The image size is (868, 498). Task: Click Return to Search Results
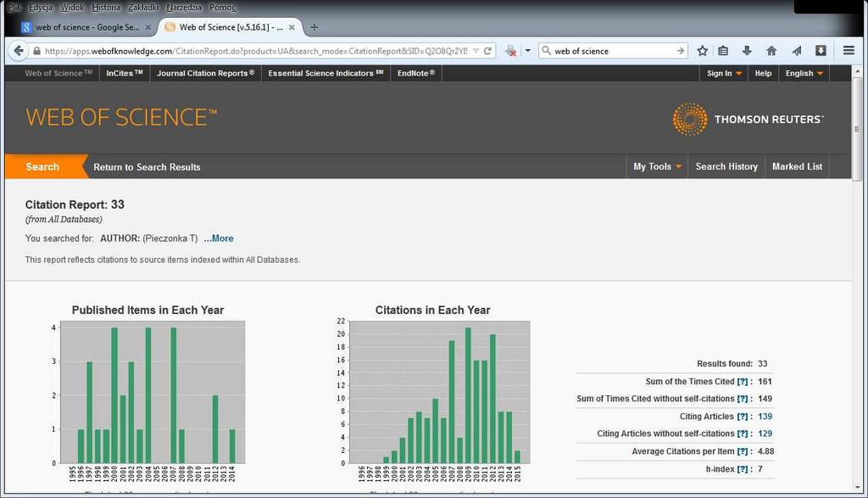[147, 167]
